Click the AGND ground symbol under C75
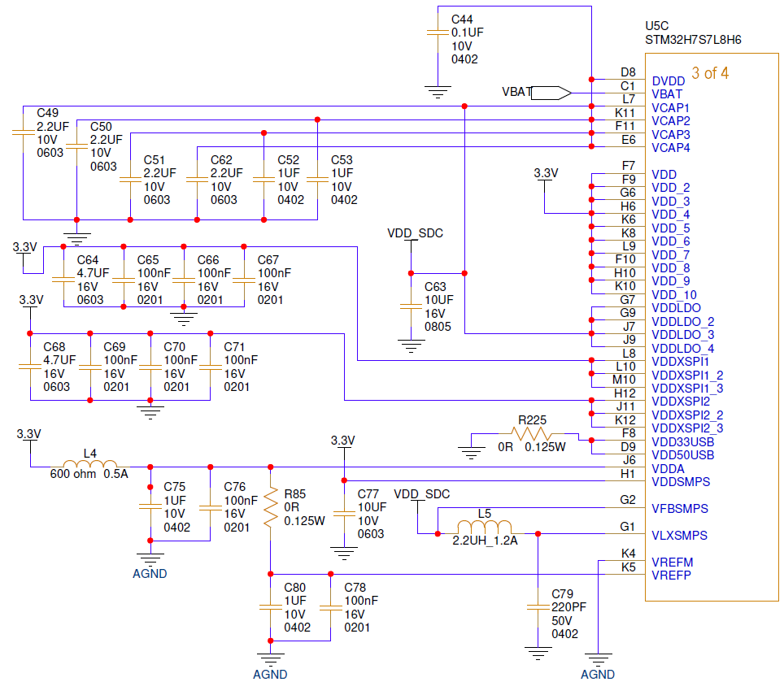 coord(150,559)
